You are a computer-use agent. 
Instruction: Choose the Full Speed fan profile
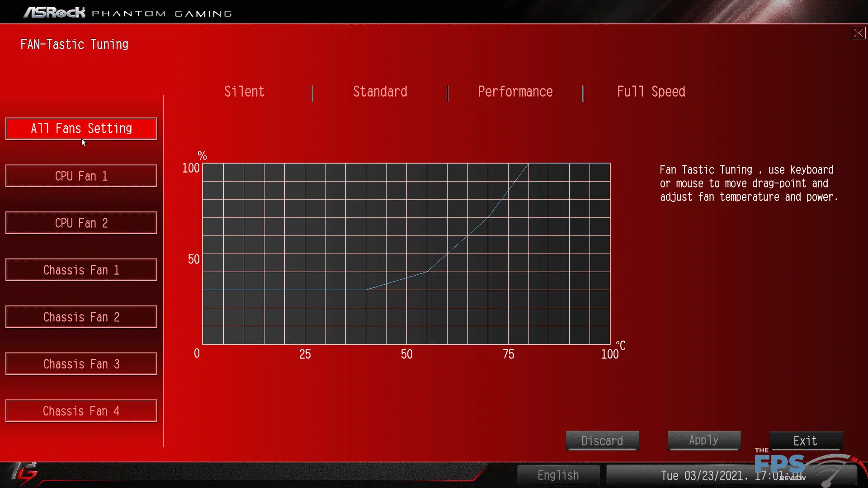[651, 92]
